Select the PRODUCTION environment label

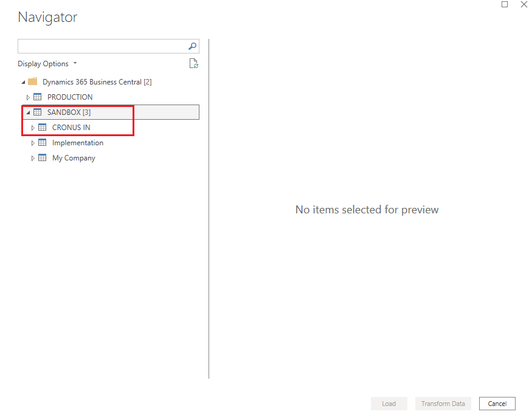70,97
